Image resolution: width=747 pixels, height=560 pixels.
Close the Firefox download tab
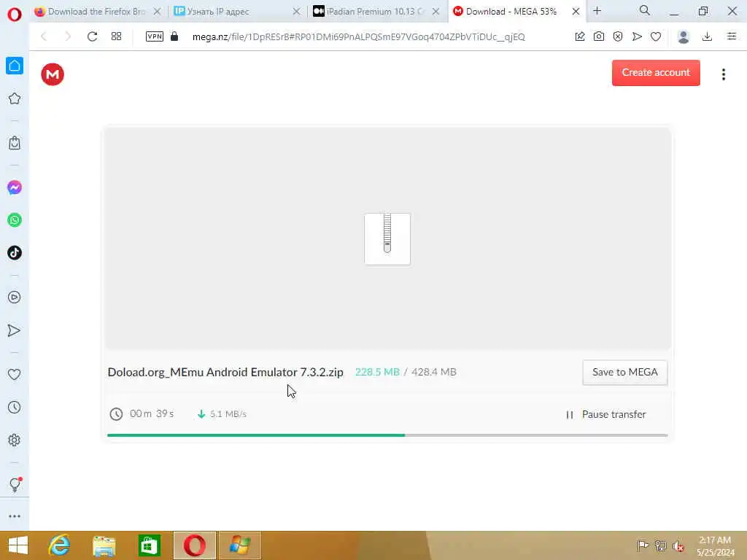[x=158, y=12]
